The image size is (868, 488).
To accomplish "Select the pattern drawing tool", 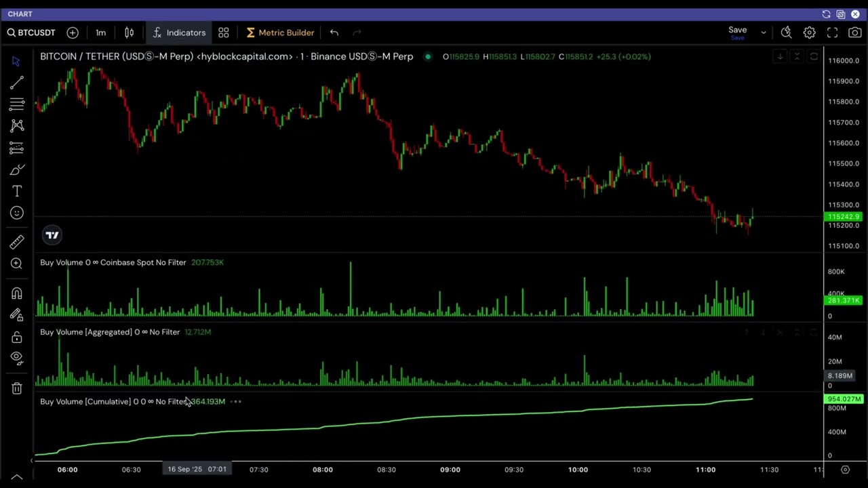I will coord(17,125).
